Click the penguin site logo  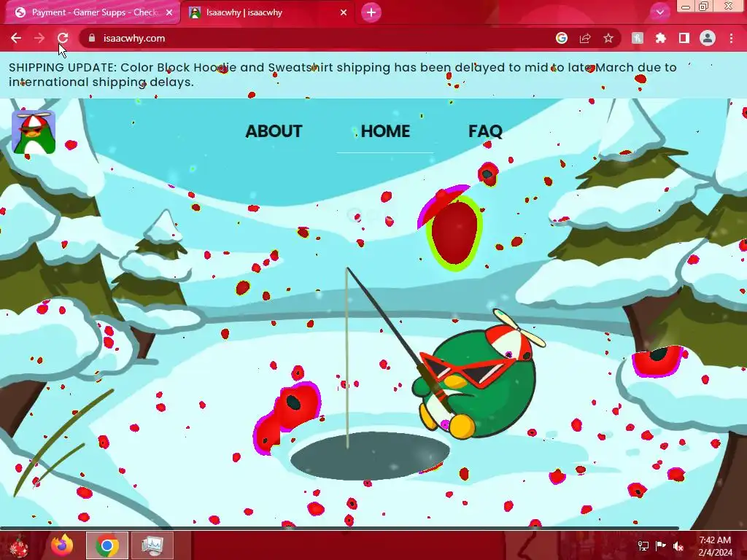(34, 132)
